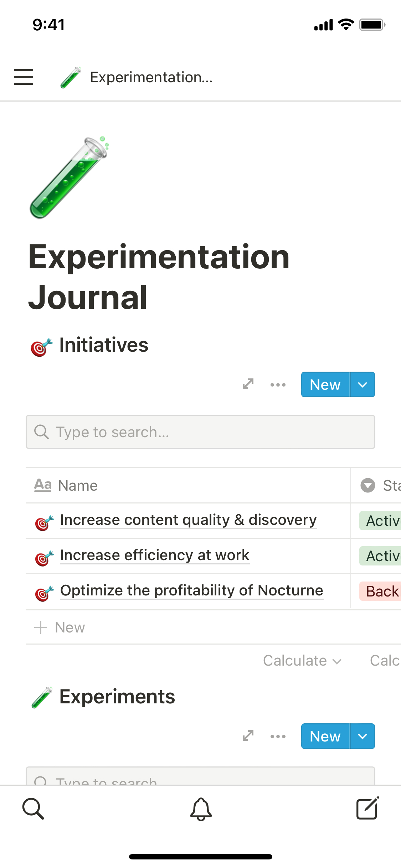Open Initiatives more options ellipsis
Viewport: 401px width, 868px height.
[278, 384]
